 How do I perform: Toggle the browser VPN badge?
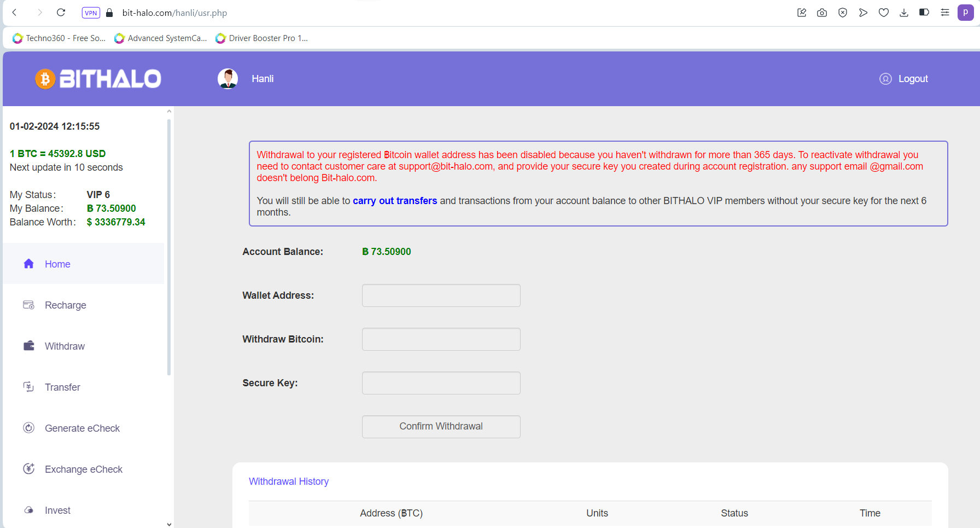point(91,13)
